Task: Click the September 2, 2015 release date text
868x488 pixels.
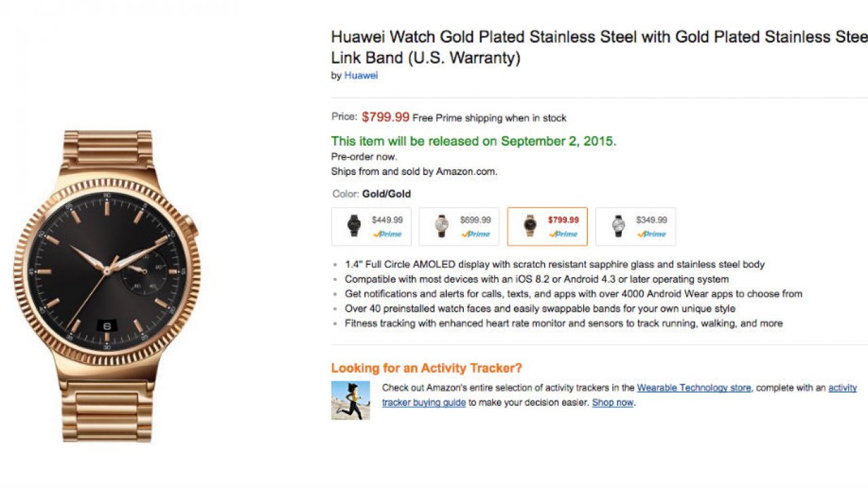Action: (x=558, y=141)
